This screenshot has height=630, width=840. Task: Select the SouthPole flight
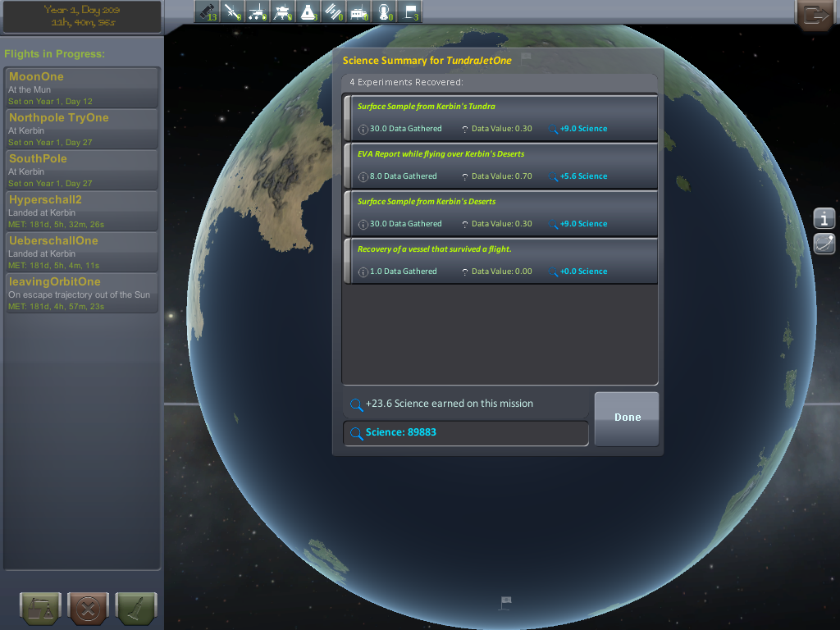coord(81,171)
